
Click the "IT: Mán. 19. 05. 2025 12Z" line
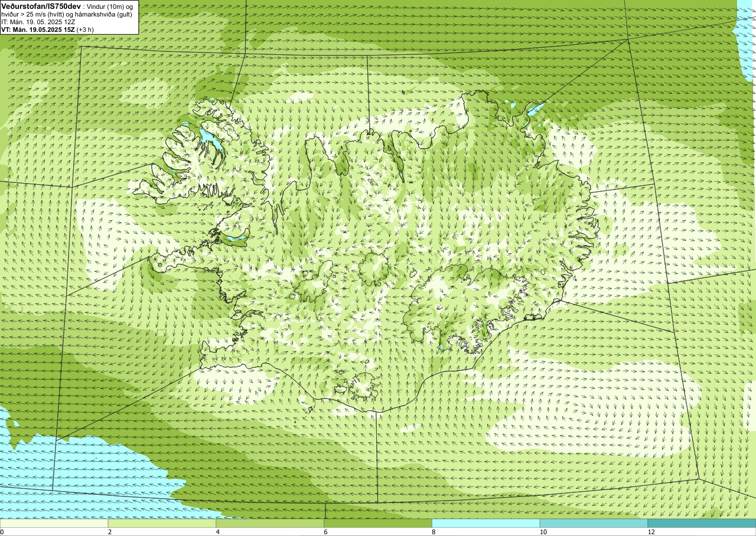(x=38, y=22)
